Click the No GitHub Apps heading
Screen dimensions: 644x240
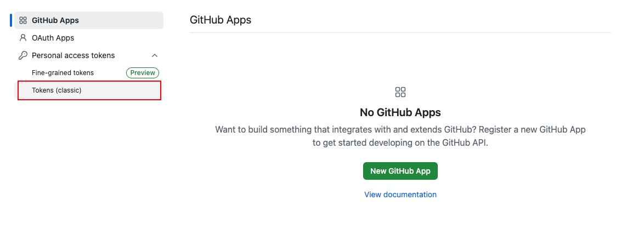(x=400, y=113)
